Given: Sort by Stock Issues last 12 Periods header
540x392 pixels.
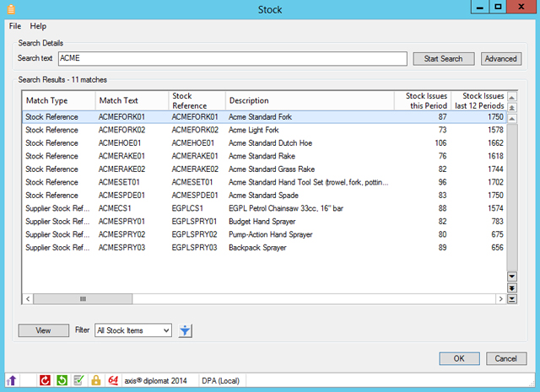Looking at the screenshot, I should coord(478,100).
